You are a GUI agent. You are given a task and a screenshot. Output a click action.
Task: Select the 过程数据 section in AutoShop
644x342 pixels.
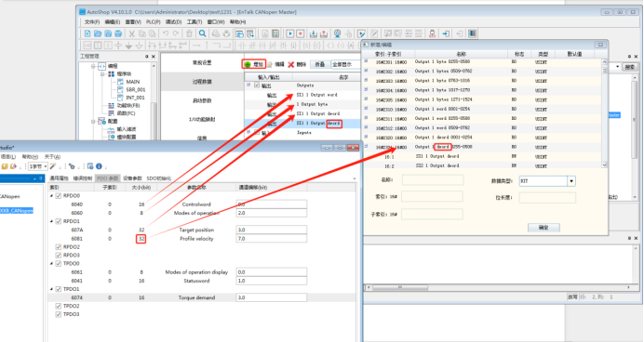[x=202, y=82]
